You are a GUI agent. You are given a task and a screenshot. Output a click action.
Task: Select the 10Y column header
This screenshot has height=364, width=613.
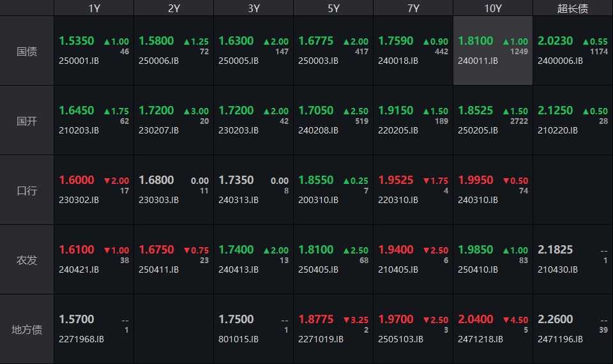click(493, 8)
